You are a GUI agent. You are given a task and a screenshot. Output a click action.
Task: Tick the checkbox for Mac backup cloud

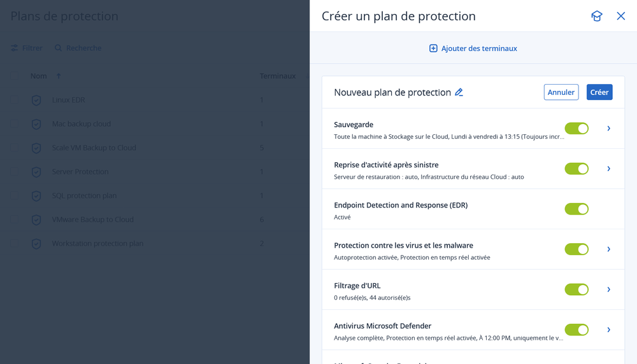(x=15, y=123)
